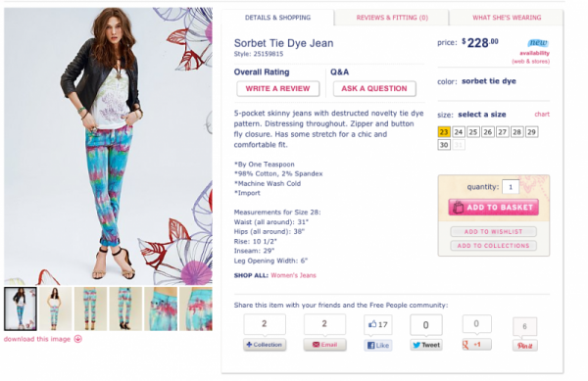
Task: Open the What She's Wearing tab
Action: [x=507, y=18]
